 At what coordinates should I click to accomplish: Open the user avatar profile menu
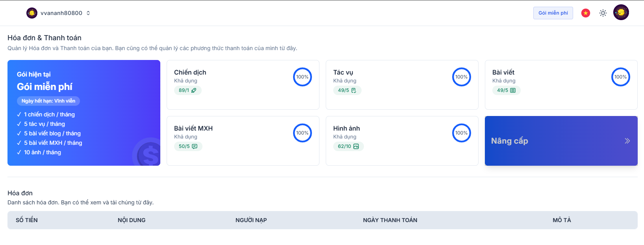point(621,13)
